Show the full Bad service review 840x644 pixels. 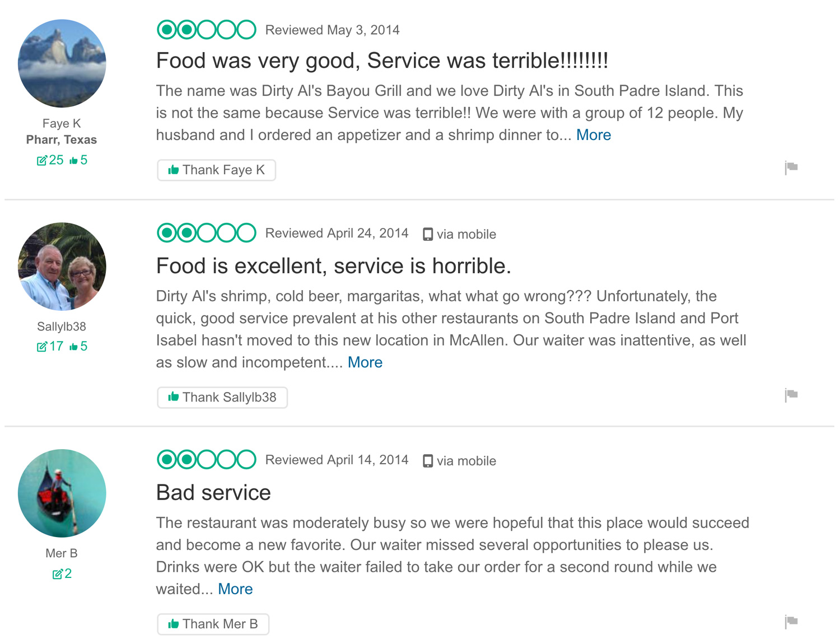coord(235,589)
